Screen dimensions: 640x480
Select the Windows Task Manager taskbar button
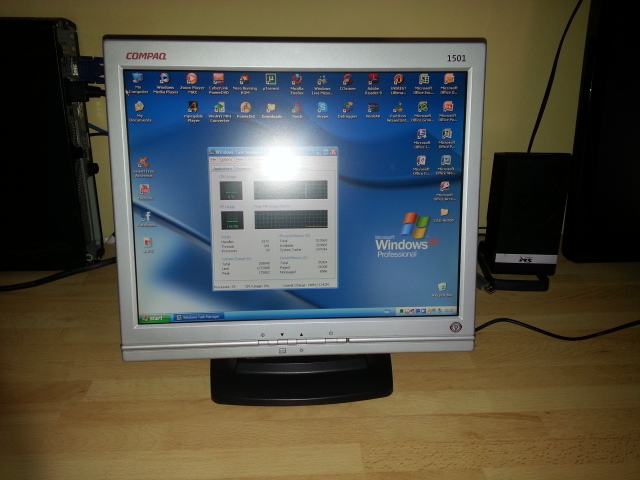coord(198,317)
